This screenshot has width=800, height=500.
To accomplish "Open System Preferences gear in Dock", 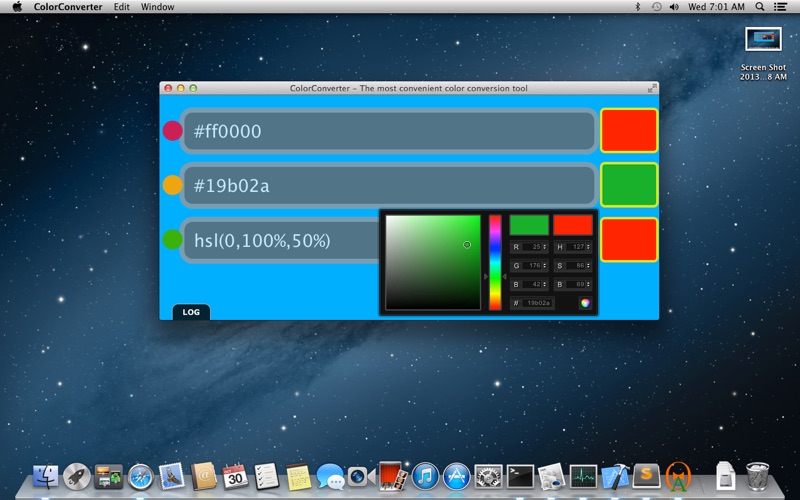I will click(488, 477).
